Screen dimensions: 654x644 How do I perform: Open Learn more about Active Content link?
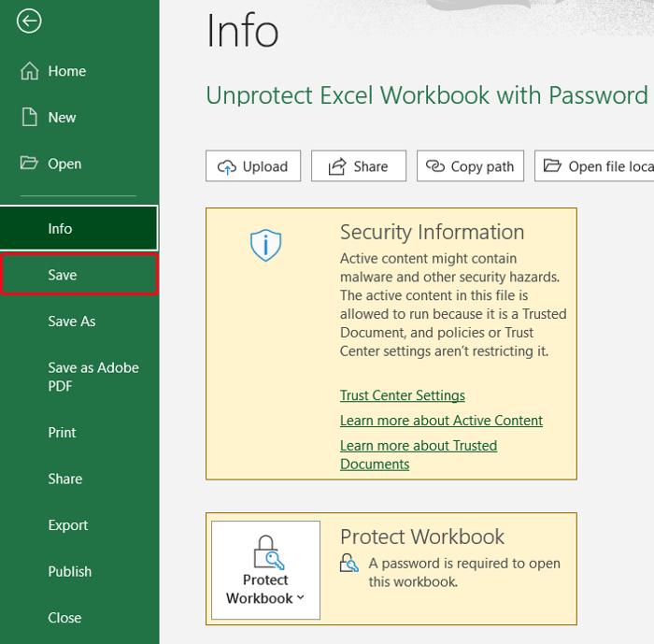[441, 421]
